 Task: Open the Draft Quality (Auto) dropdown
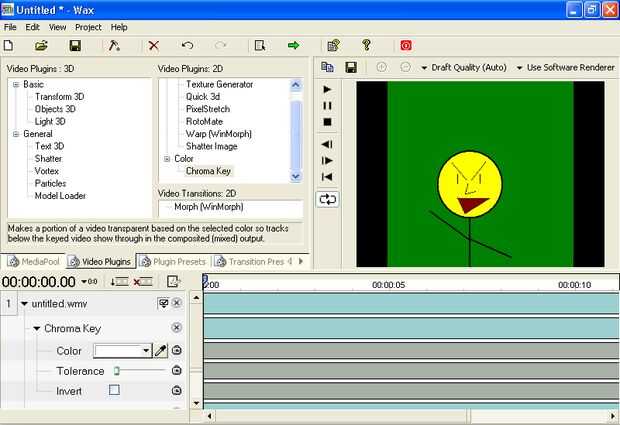(x=463, y=68)
